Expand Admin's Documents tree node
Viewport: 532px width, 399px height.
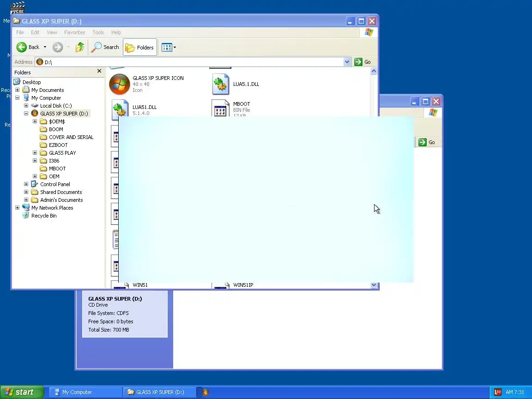click(26, 199)
